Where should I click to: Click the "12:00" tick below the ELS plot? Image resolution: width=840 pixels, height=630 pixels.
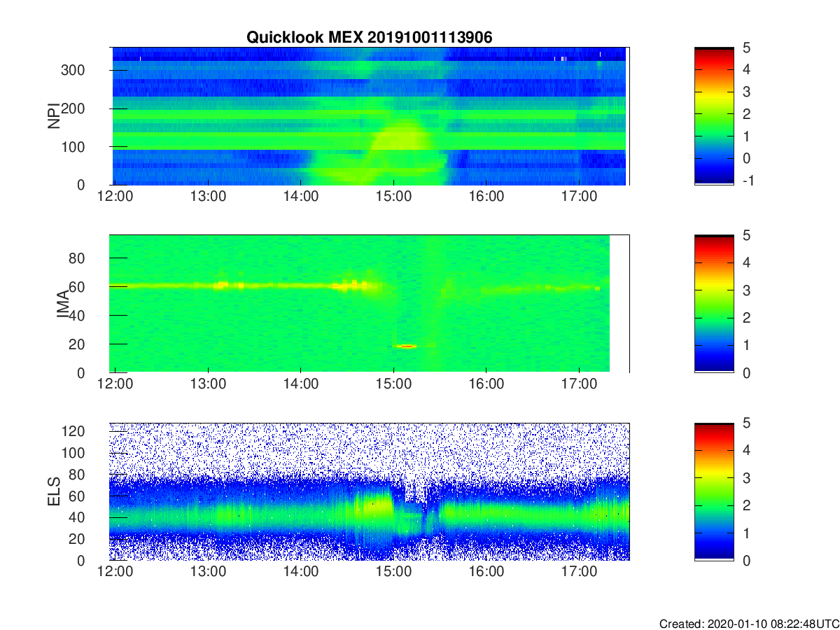tap(115, 572)
